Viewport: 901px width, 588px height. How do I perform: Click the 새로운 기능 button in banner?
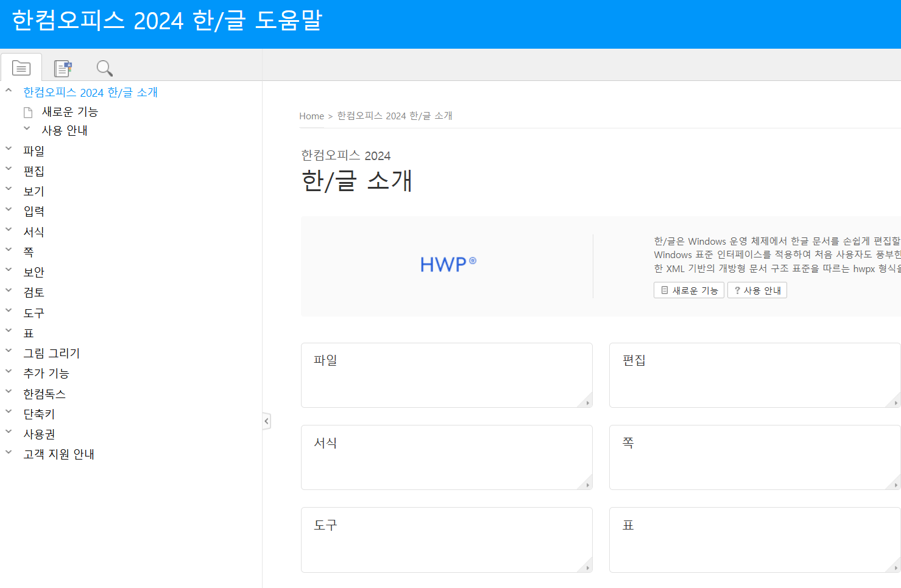(689, 290)
